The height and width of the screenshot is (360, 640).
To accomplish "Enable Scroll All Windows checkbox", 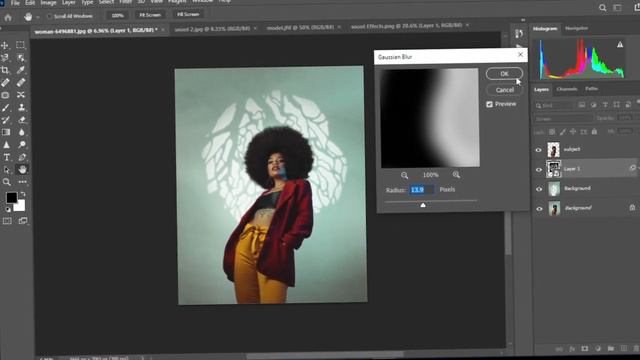I will 49,17.
